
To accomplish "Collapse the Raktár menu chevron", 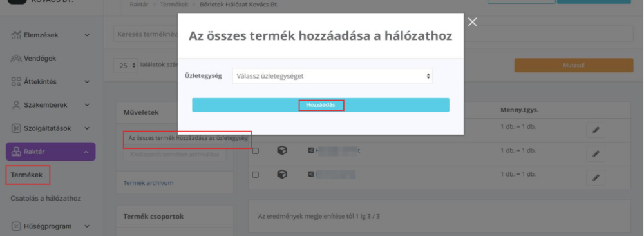I will pos(86,152).
